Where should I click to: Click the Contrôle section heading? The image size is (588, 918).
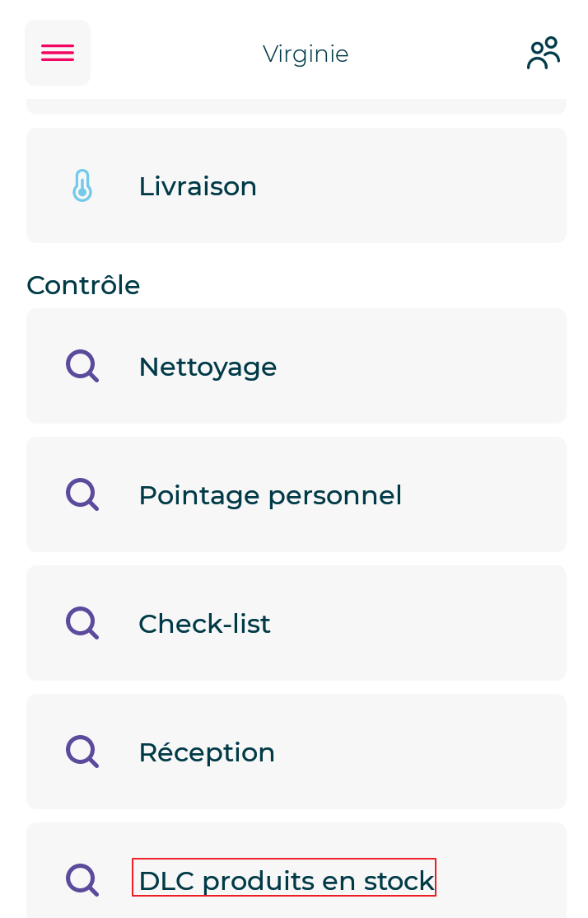click(83, 285)
